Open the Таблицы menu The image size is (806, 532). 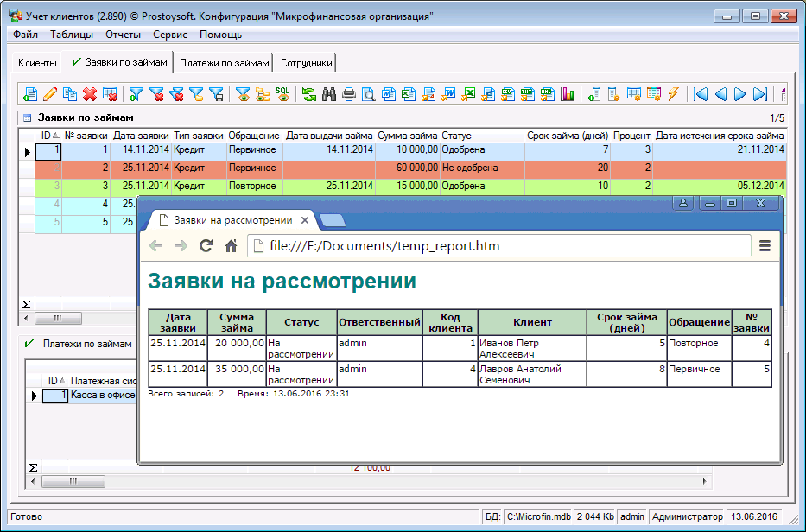pos(72,35)
